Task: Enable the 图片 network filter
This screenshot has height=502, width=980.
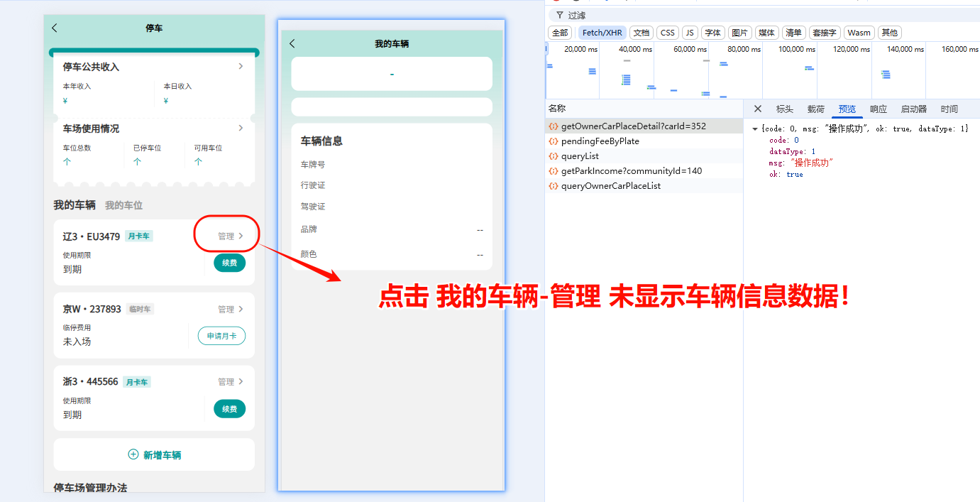Action: (739, 32)
